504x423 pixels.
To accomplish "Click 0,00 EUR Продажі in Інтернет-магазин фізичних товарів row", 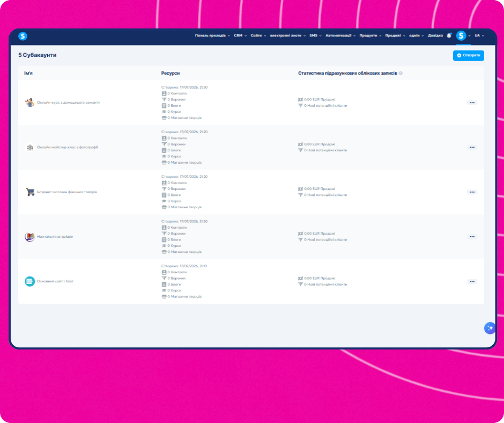I will [320, 189].
